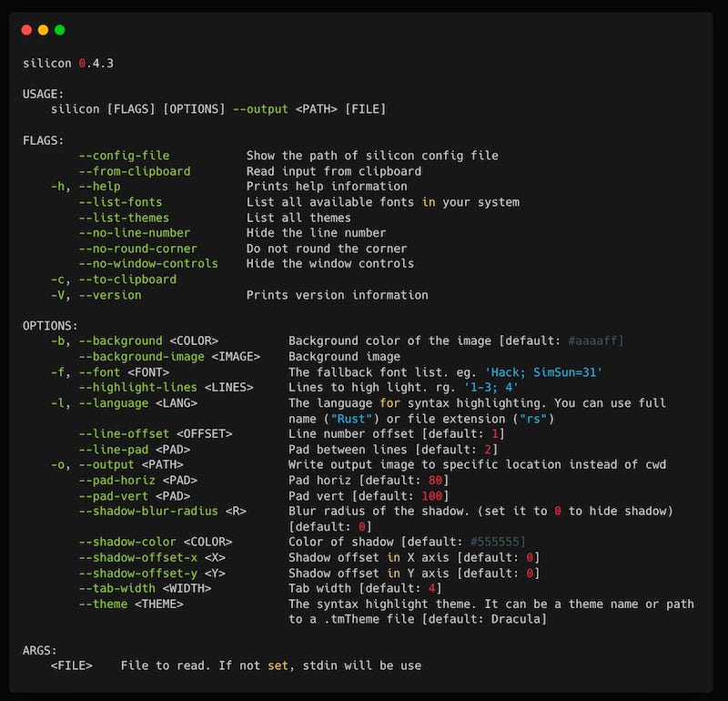Click 'Hide the line number' description

(316, 233)
